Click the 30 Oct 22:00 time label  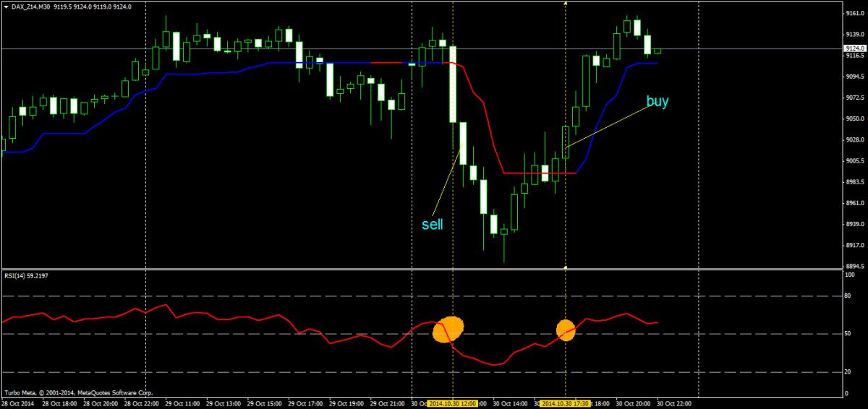point(676,402)
